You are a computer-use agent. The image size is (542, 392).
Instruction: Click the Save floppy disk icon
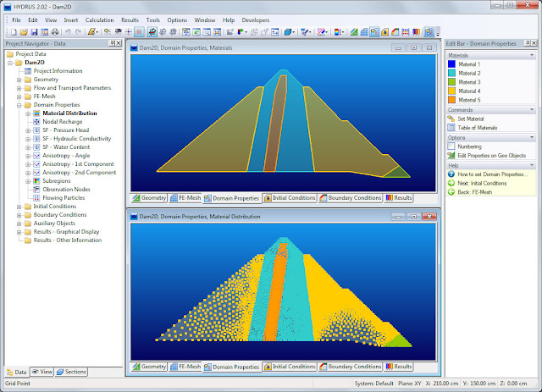pyautogui.click(x=34, y=32)
